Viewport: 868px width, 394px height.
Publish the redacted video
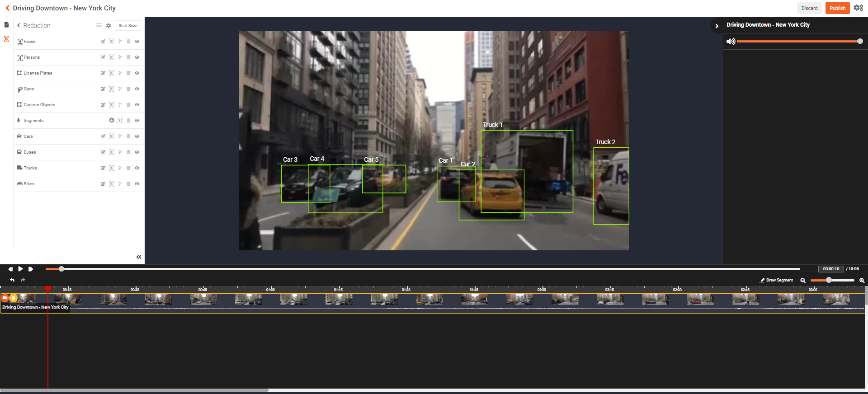coord(837,8)
